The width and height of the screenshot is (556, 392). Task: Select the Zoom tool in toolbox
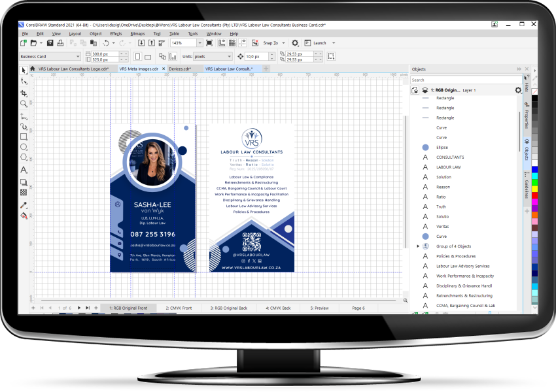tap(24, 103)
